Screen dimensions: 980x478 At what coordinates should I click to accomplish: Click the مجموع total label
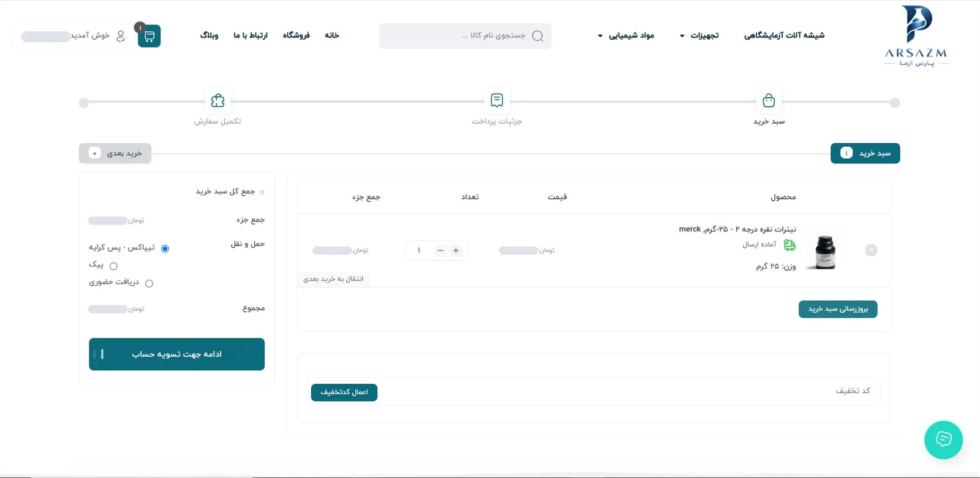coord(254,308)
